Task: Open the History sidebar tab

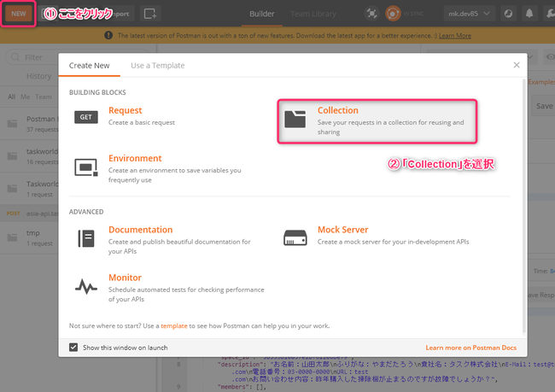Action: 39,76
